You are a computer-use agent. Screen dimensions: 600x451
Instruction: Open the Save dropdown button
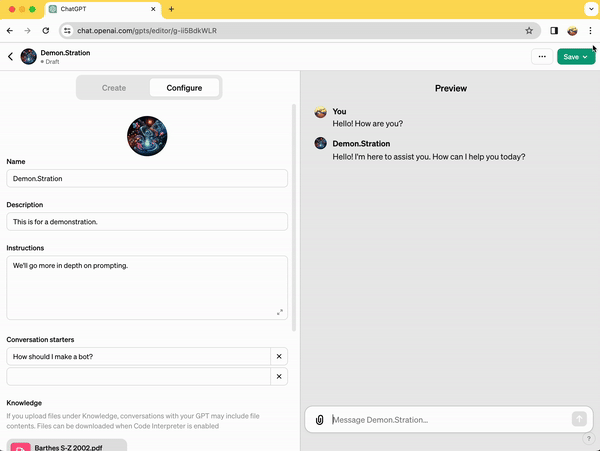(x=575, y=57)
